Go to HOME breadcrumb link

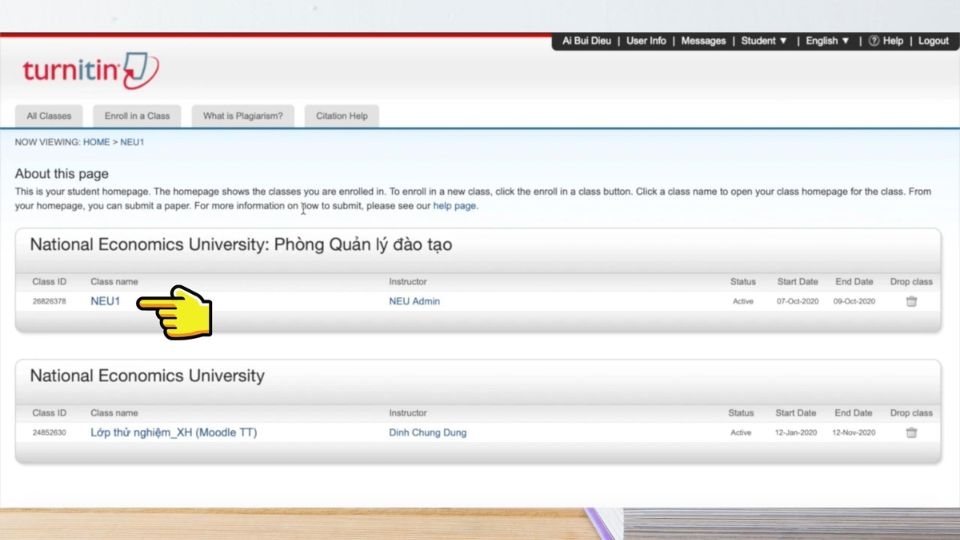point(96,142)
